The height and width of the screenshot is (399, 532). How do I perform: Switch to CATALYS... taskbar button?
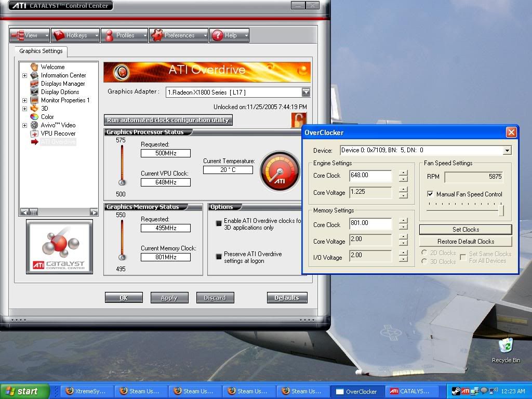(x=411, y=391)
